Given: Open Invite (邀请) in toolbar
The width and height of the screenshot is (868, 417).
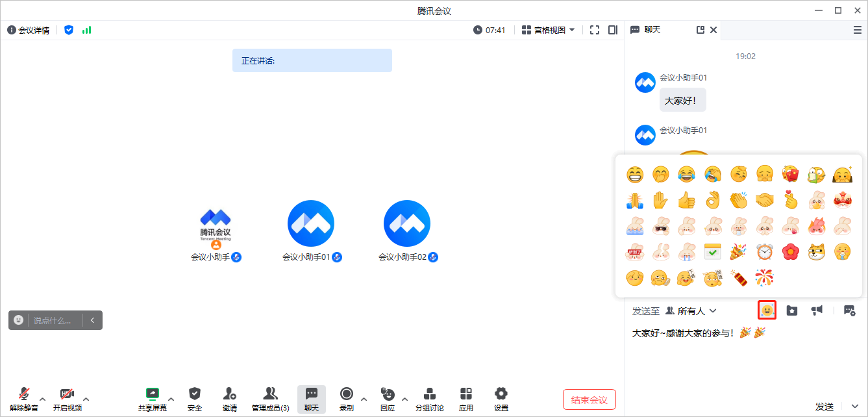Looking at the screenshot, I should point(230,399).
